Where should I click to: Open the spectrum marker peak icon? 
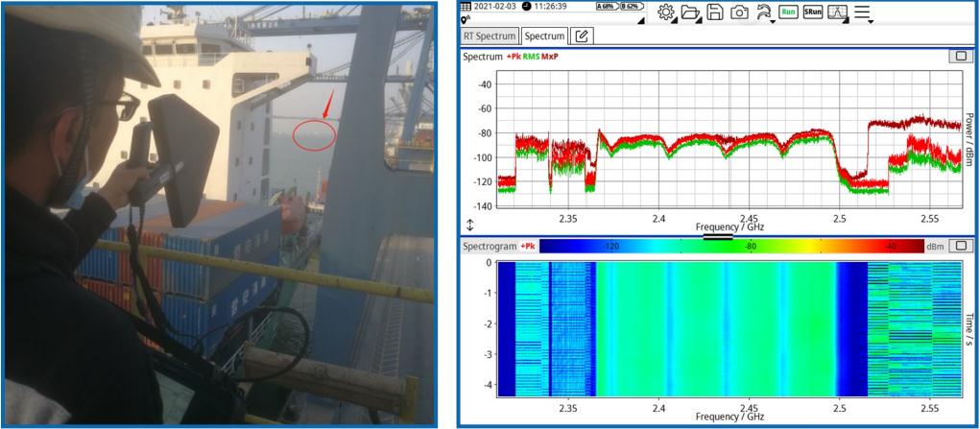(x=837, y=12)
